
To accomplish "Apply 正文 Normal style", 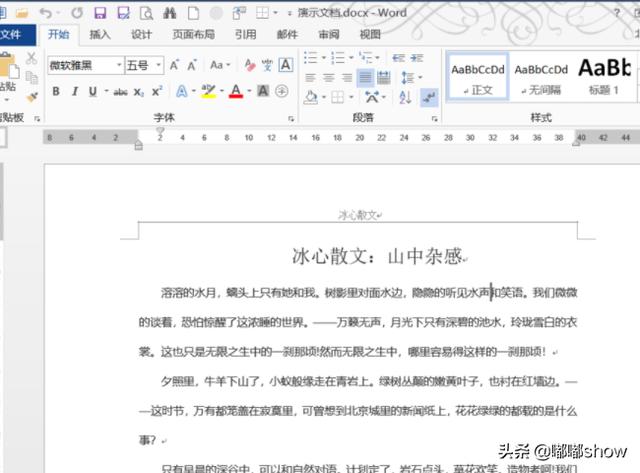I will [x=478, y=77].
